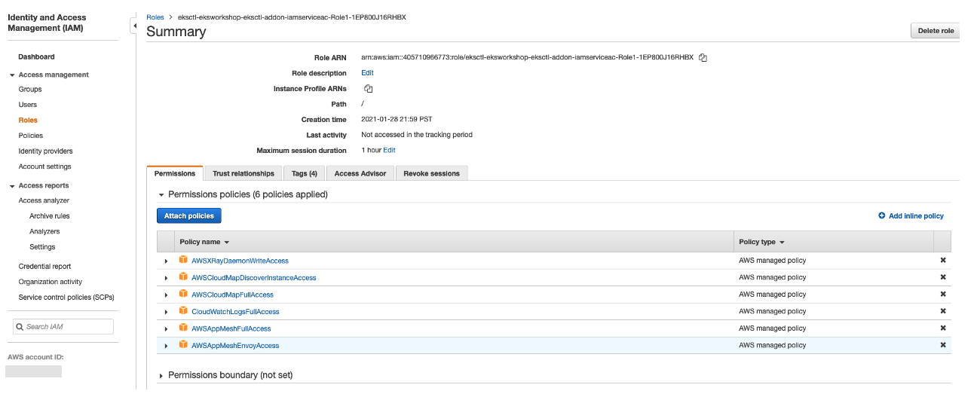Detach AWSAppMeshFullAccess using its X icon

point(943,328)
